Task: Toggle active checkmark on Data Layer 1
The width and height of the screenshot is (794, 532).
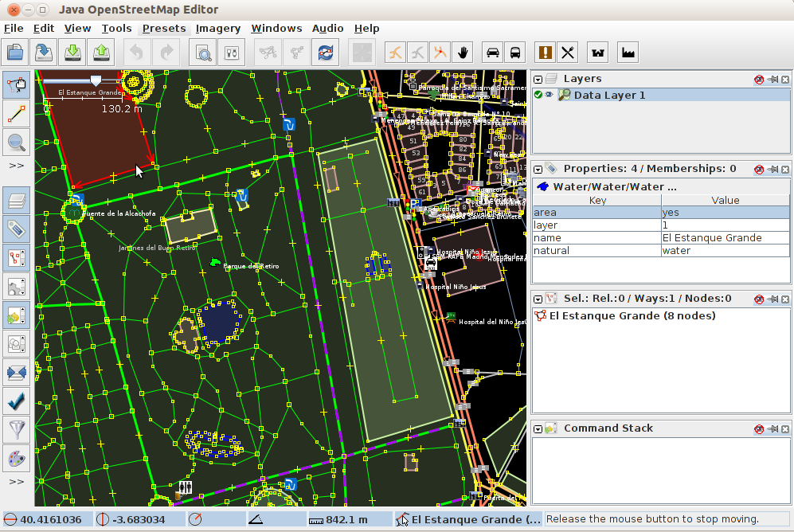Action: pyautogui.click(x=538, y=95)
